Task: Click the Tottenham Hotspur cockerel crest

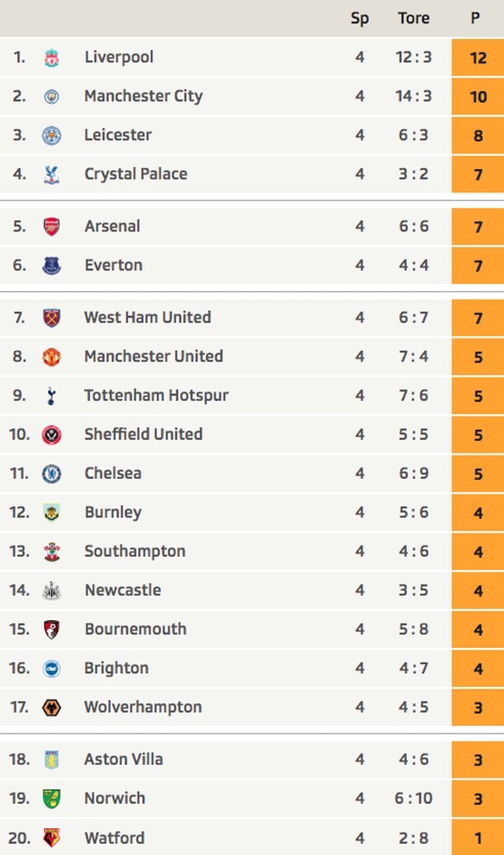Action: (52, 395)
